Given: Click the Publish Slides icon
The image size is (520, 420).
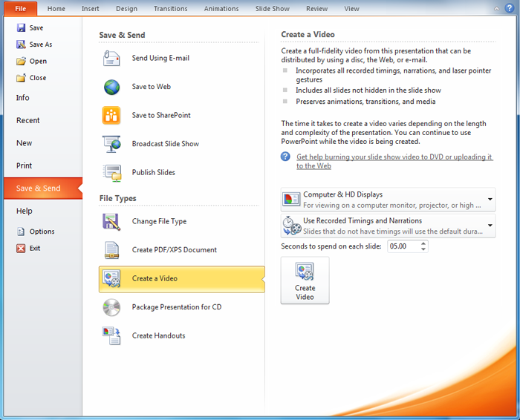Looking at the screenshot, I should click(111, 173).
